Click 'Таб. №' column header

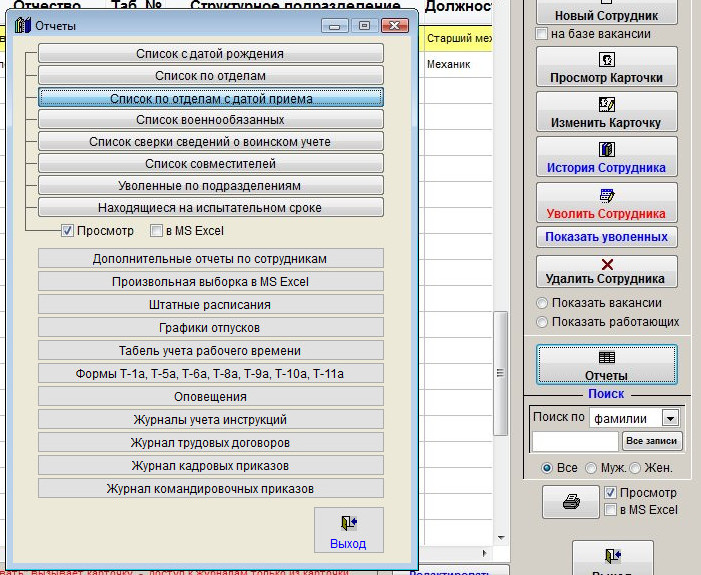pyautogui.click(x=136, y=6)
